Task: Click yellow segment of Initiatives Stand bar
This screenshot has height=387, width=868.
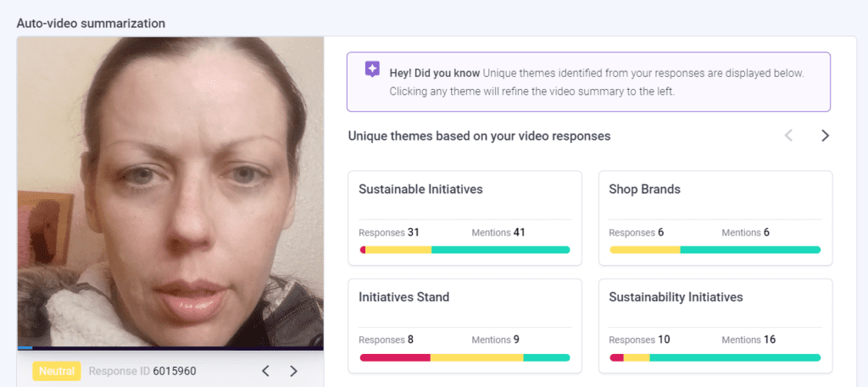Action: point(476,357)
